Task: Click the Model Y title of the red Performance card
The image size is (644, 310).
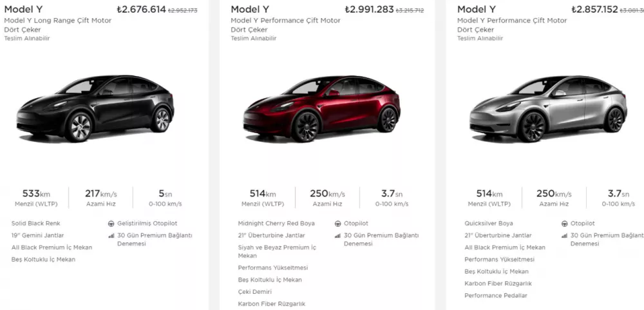Action: pos(250,10)
